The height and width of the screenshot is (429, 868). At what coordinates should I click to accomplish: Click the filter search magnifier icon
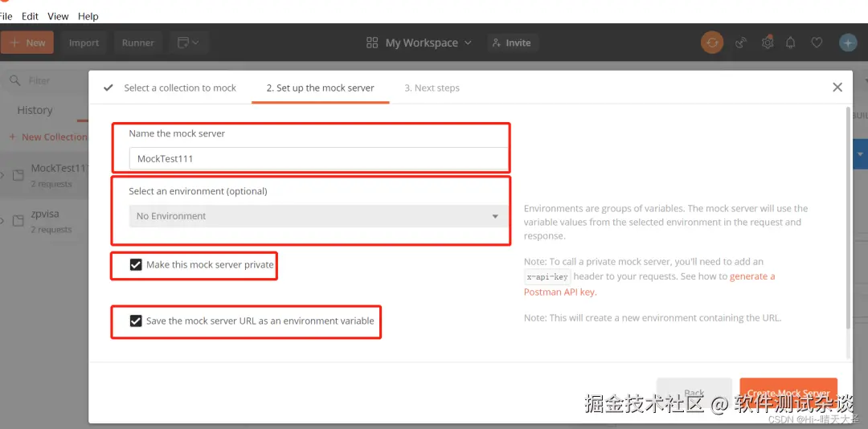click(15, 80)
